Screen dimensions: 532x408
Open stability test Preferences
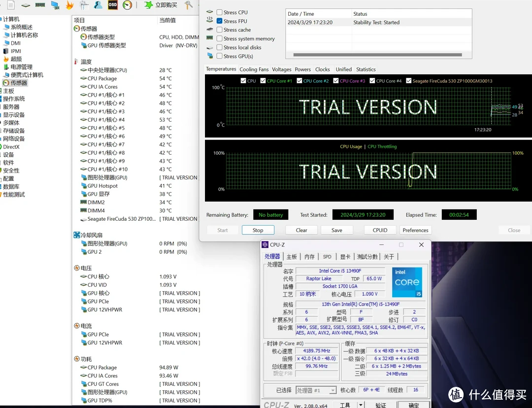point(415,230)
